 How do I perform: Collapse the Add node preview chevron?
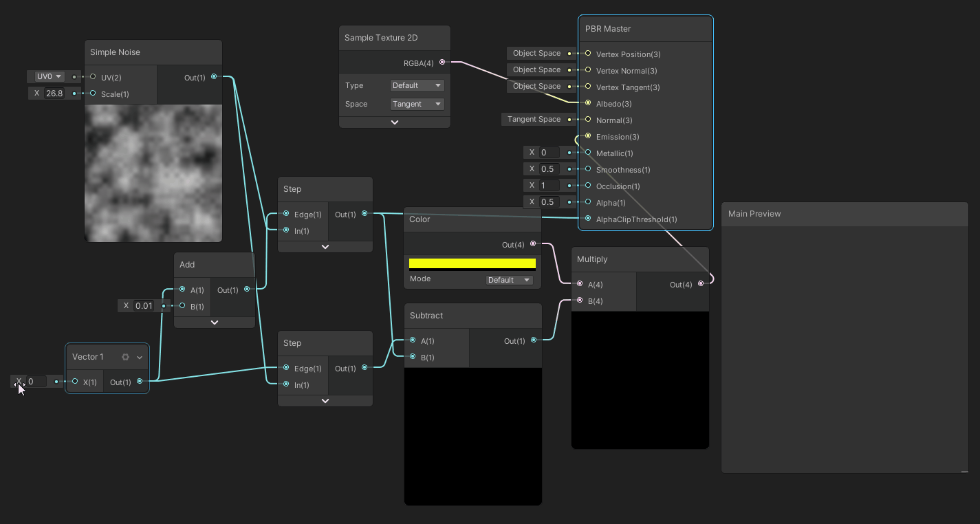point(214,322)
